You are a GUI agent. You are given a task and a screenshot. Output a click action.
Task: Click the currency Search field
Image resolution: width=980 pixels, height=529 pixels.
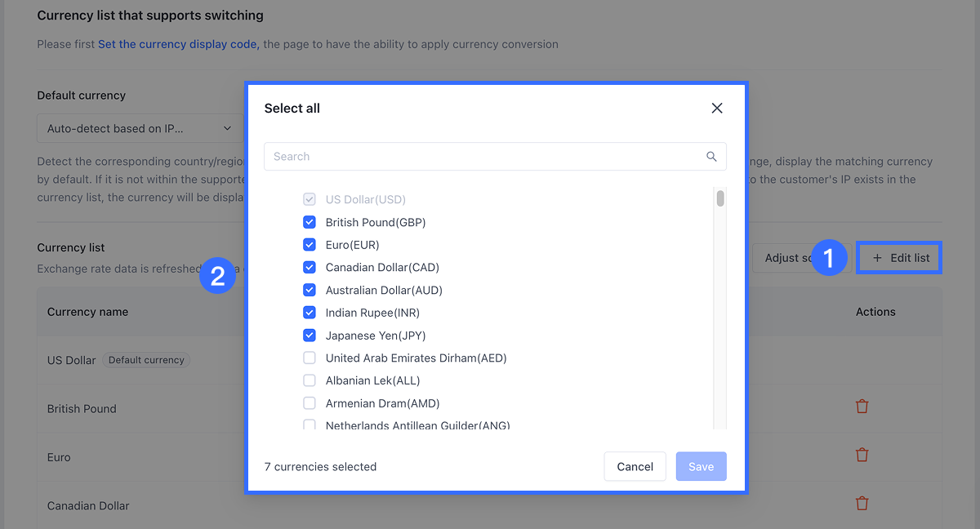[x=486, y=157]
